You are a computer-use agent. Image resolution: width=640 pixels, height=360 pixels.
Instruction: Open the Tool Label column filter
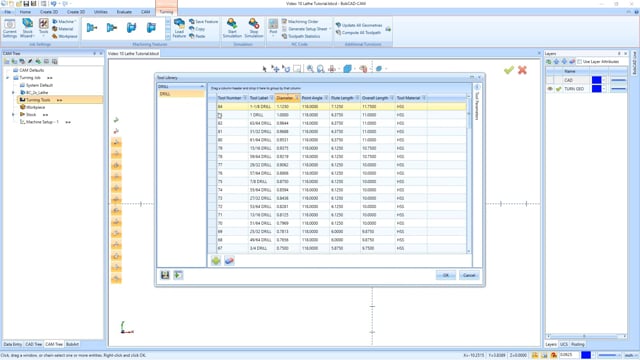(x=271, y=98)
